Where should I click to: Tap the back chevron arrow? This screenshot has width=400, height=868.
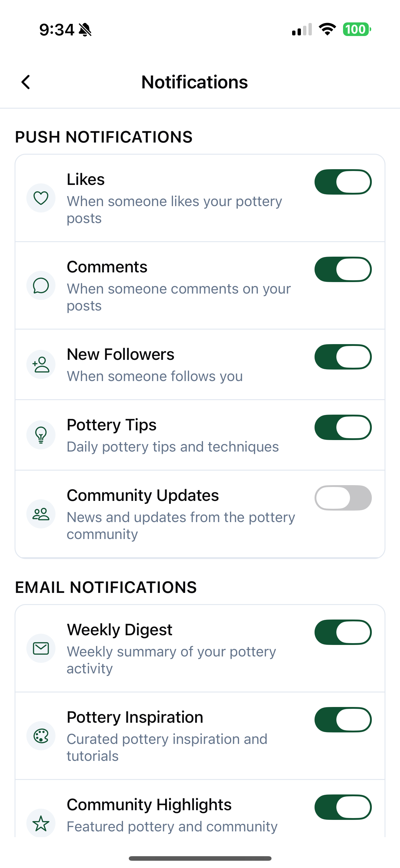[x=26, y=82]
